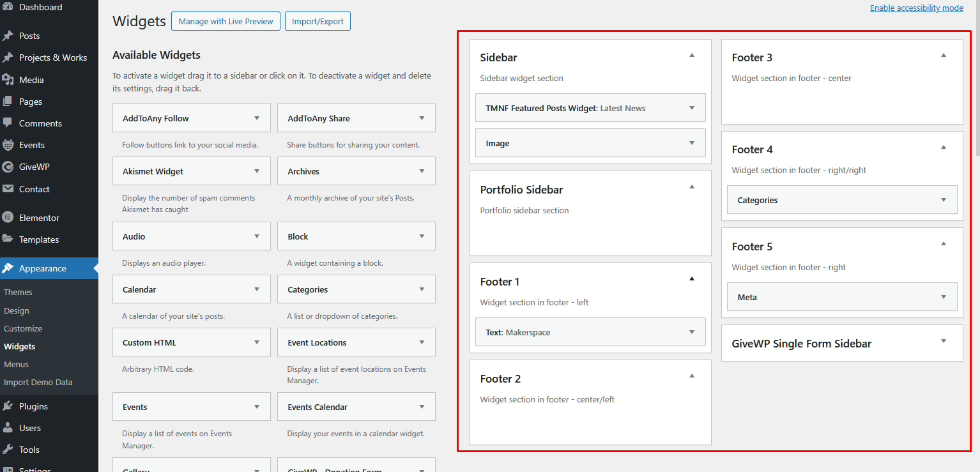Collapse the Sidebar widget area

tap(691, 56)
